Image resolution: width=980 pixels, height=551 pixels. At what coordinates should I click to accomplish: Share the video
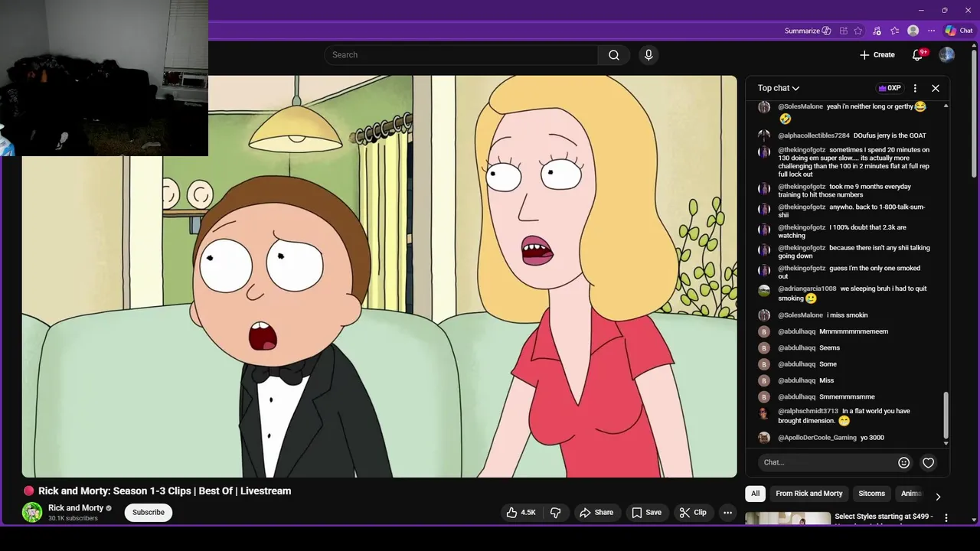(x=596, y=513)
